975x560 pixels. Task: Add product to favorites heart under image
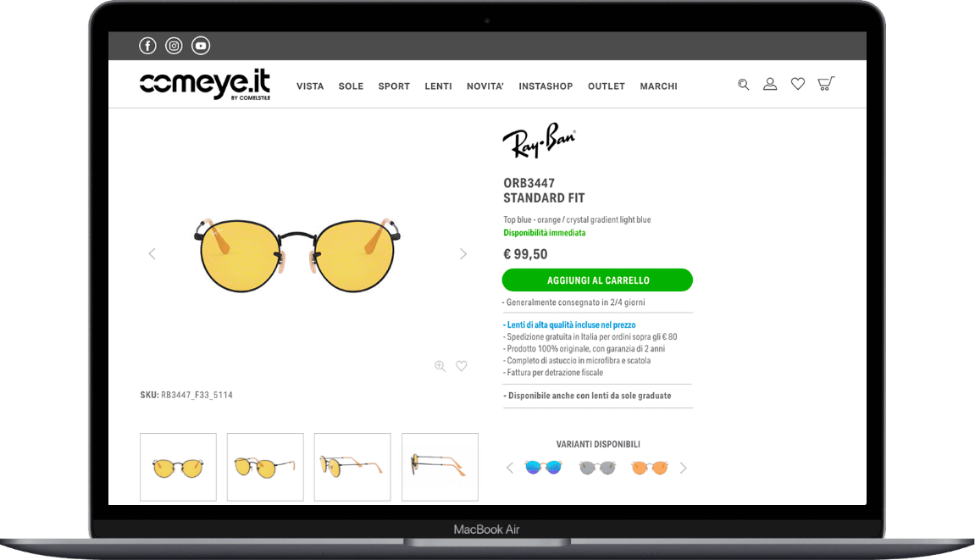(462, 366)
